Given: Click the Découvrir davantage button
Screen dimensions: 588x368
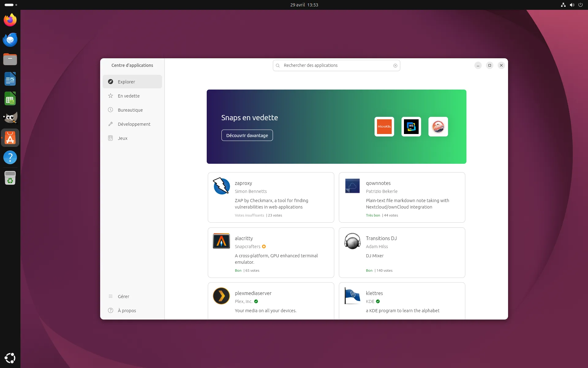Looking at the screenshot, I should click(x=247, y=135).
